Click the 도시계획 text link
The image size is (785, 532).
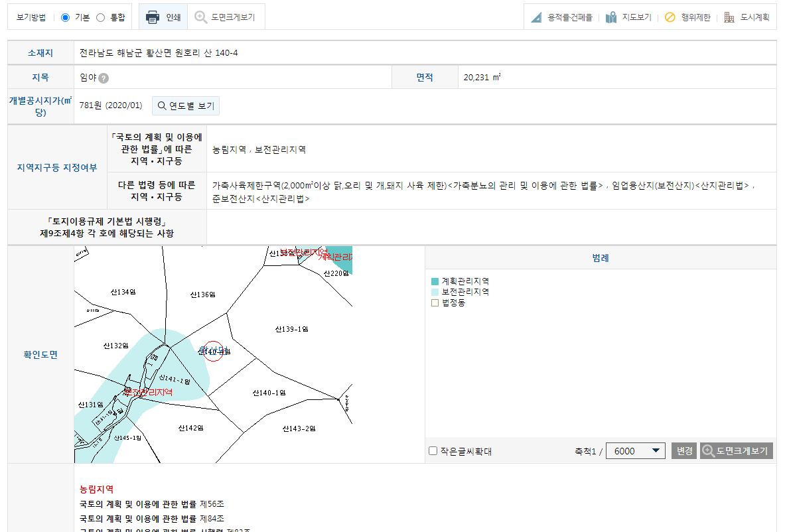755,17
